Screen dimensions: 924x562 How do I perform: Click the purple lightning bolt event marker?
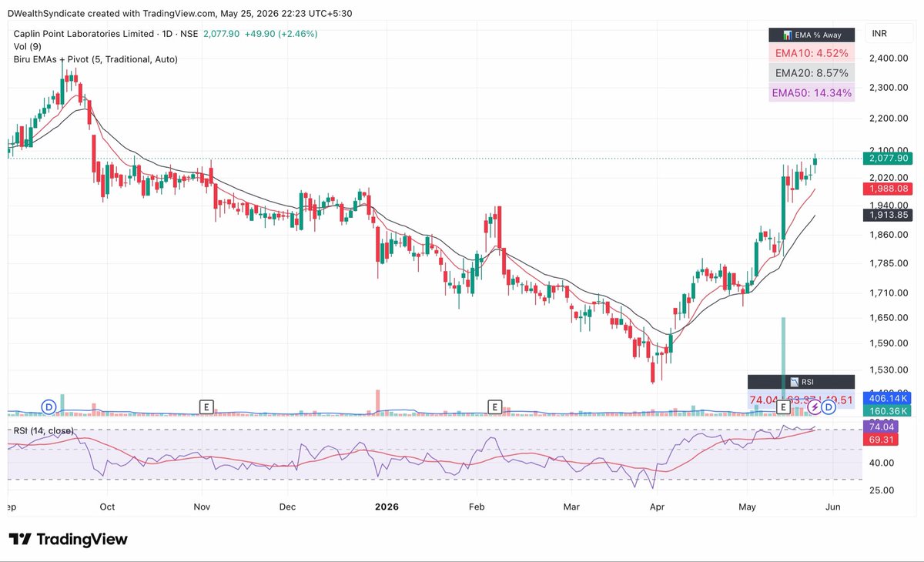[815, 406]
